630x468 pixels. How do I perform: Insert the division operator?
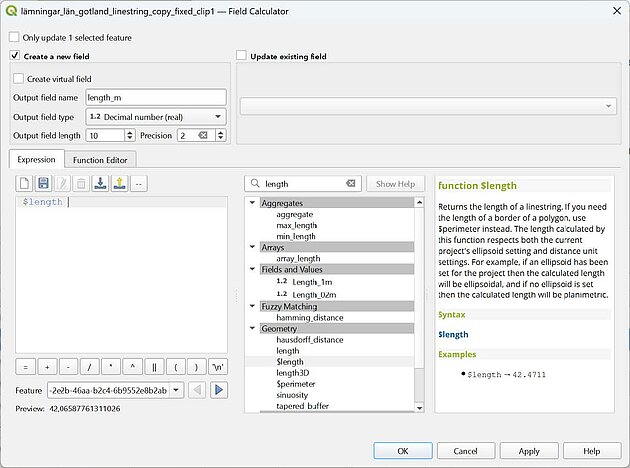[90, 367]
